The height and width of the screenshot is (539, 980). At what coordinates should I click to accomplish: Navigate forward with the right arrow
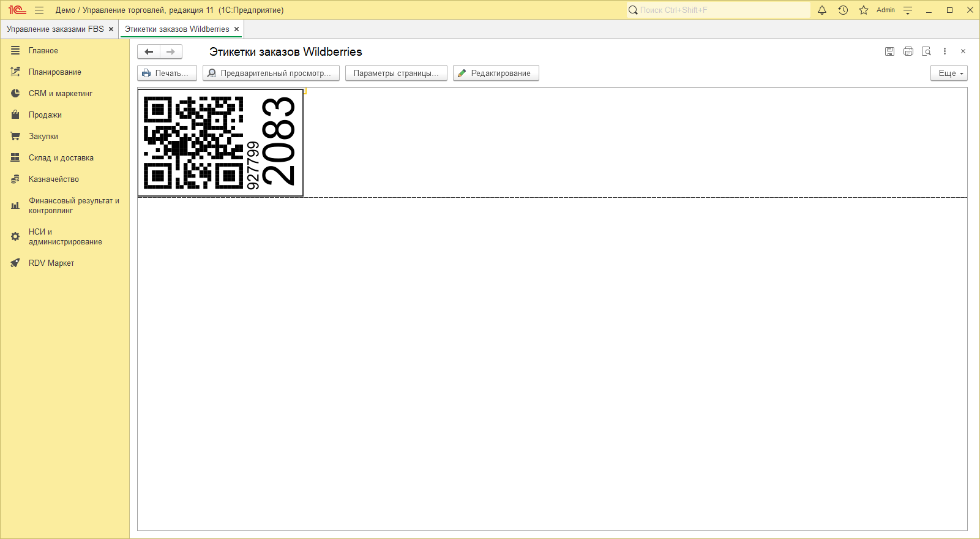[x=171, y=51]
